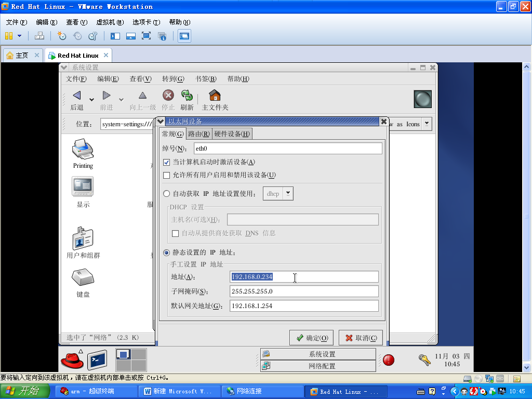Click the 刷新 refresh icon
The width and height of the screenshot is (532, 399).
(x=187, y=96)
